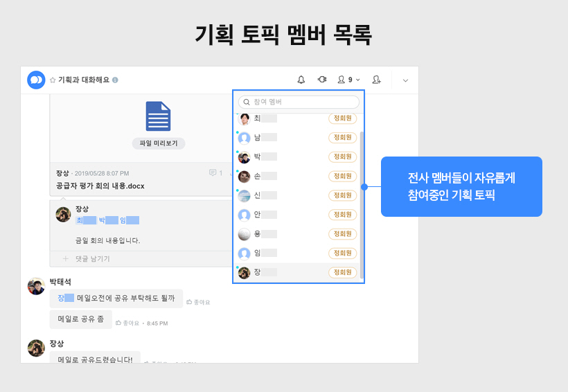The width and height of the screenshot is (568, 392).
Task: Open the far-right header chevron menu
Action: point(405,80)
